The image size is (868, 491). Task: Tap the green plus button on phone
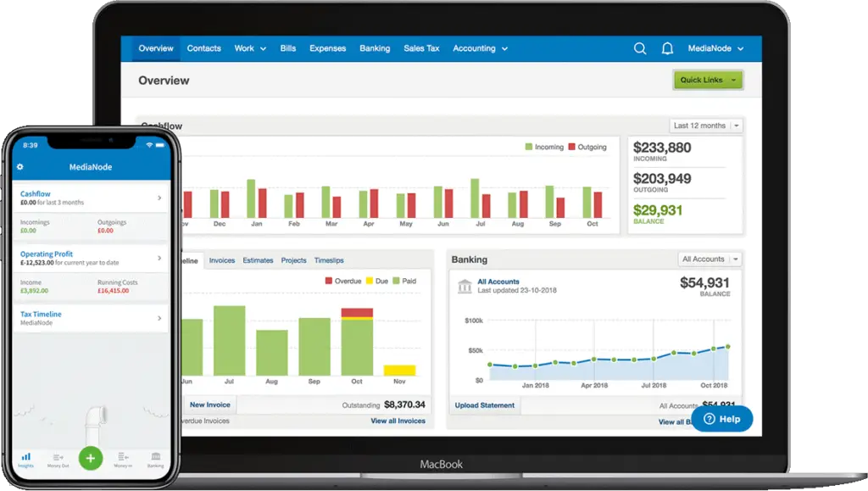(x=91, y=458)
